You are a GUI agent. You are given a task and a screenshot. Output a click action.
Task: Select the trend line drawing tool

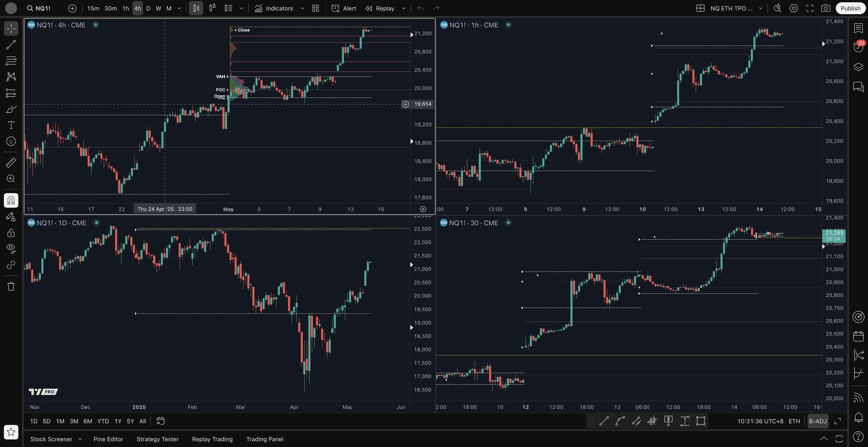click(x=11, y=45)
